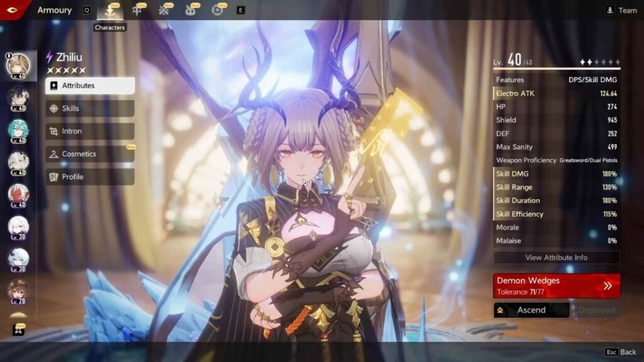Viewport: 644px width, 362px height.
Task: Click the melee weapon tab icon
Action: click(136, 10)
